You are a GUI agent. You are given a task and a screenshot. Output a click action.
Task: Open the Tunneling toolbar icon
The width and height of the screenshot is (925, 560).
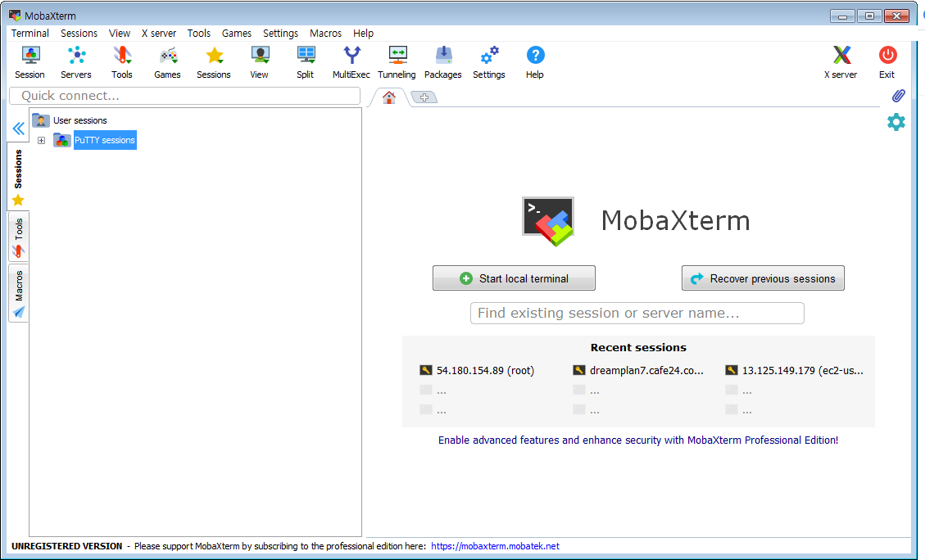pos(397,62)
